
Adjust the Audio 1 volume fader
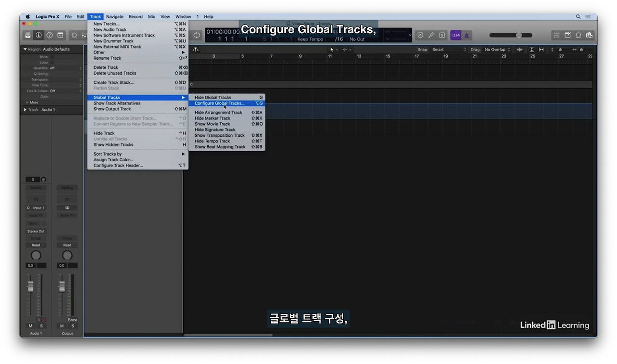(31, 286)
